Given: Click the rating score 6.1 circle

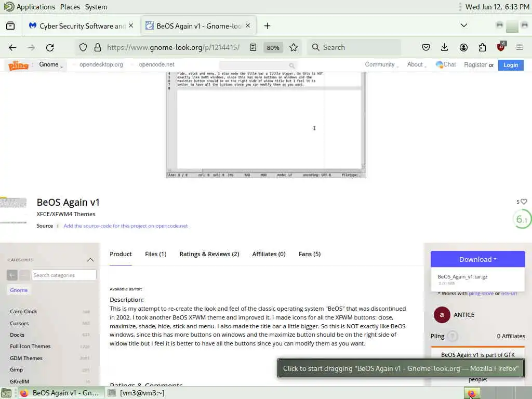Looking at the screenshot, I should [x=522, y=220].
